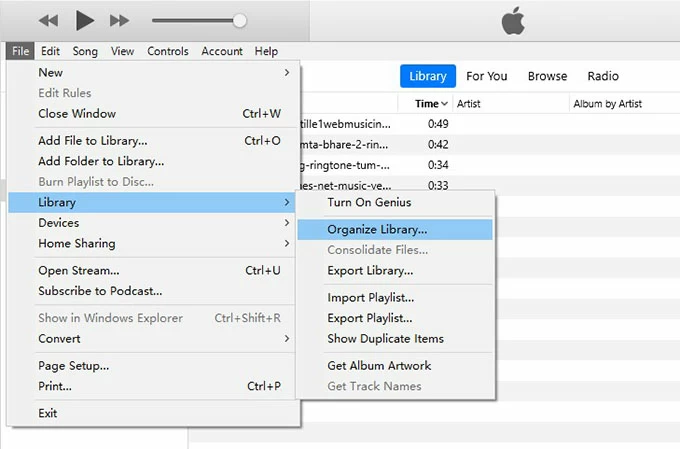The width and height of the screenshot is (680, 449).
Task: Click the Play button
Action: point(84,20)
